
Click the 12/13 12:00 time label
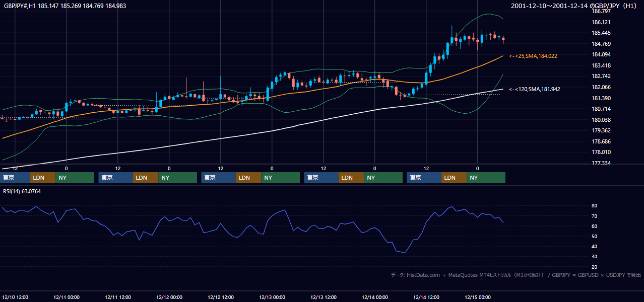tap(324, 297)
